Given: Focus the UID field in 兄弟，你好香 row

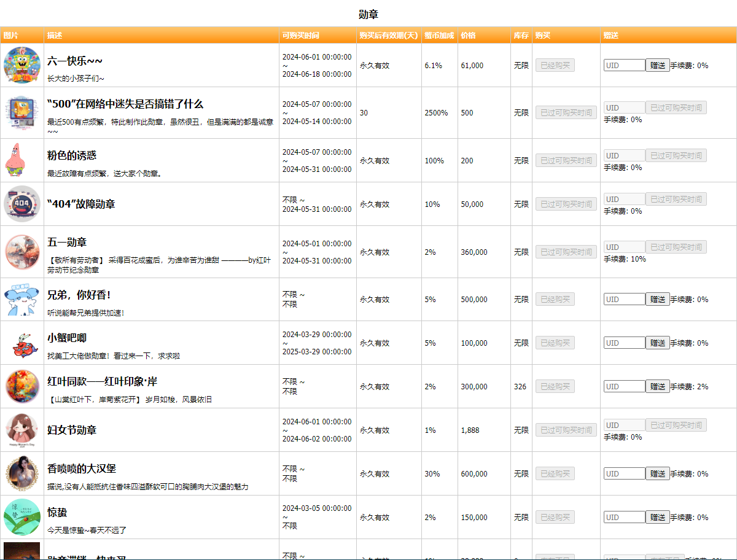Looking at the screenshot, I should (x=625, y=299).
